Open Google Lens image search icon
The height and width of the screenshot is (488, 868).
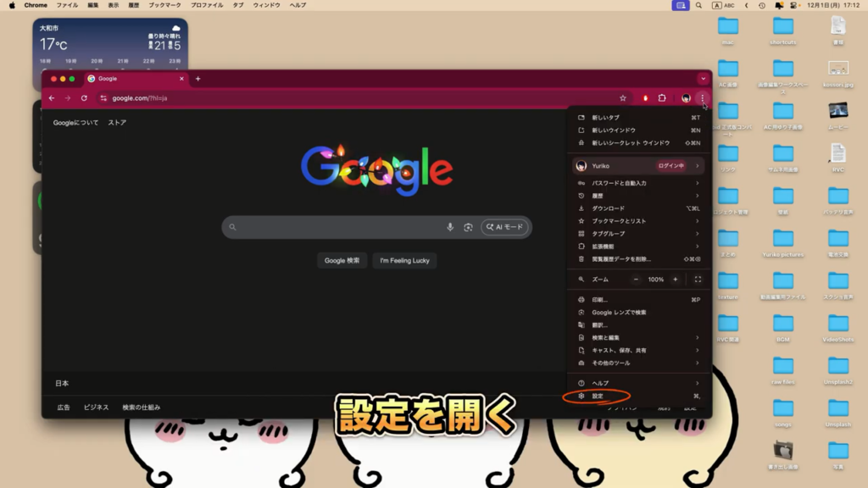(x=468, y=227)
